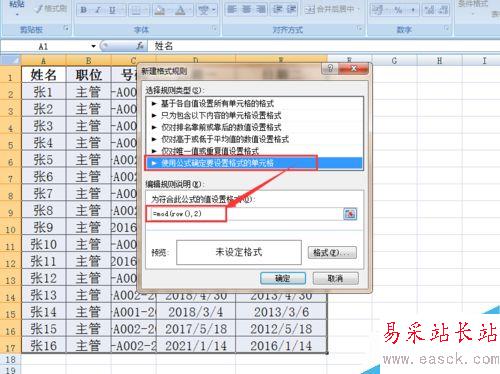
Task: Select rule 使用公式确定要设置格式的单元格
Action: pos(255,163)
